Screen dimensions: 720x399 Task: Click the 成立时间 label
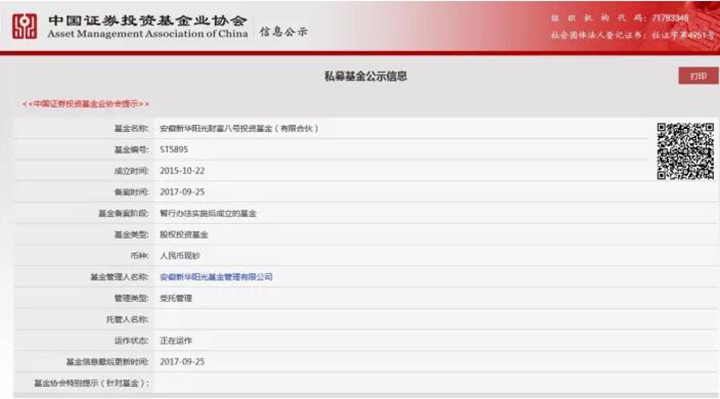(x=131, y=171)
